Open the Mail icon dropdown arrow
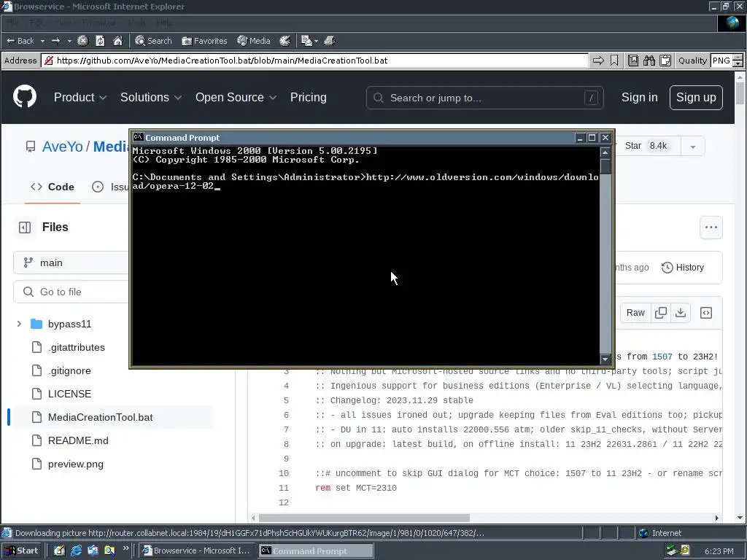Image resolution: width=747 pixels, height=560 pixels. (316, 41)
